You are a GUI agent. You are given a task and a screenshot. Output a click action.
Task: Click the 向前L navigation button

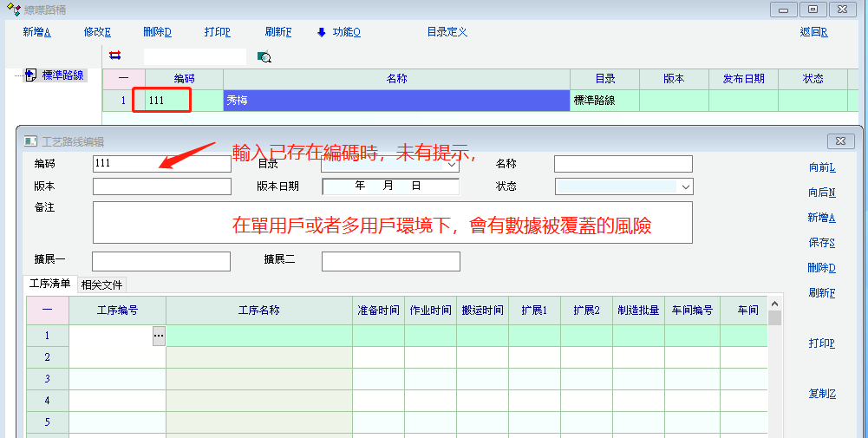point(821,167)
